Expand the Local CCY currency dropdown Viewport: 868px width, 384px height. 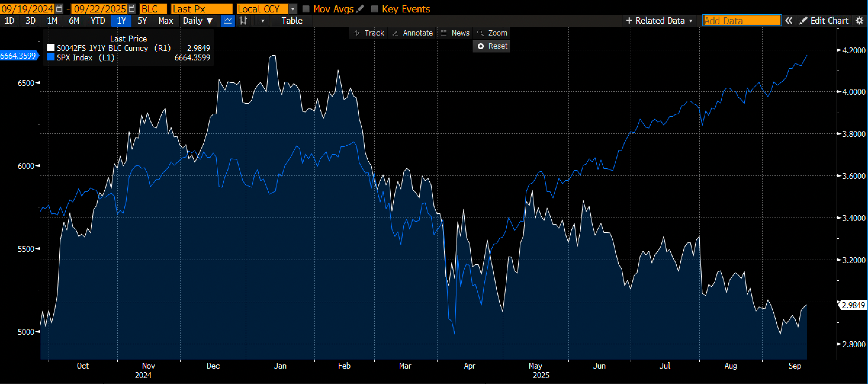292,9
